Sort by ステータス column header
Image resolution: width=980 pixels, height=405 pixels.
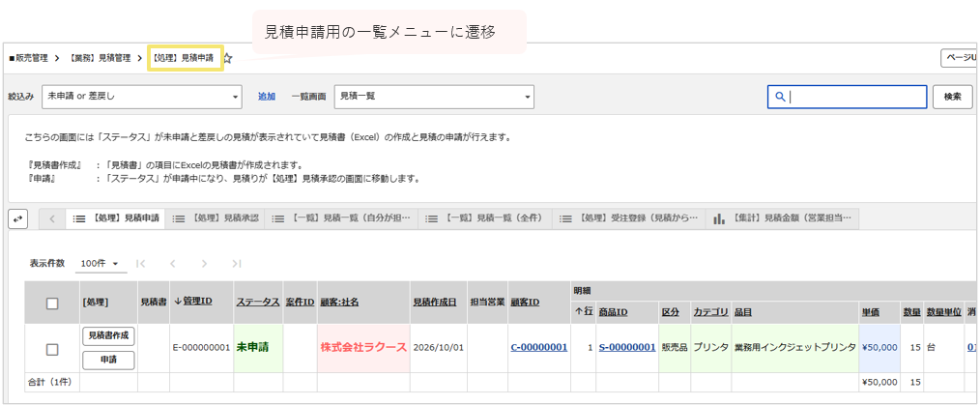(x=257, y=302)
